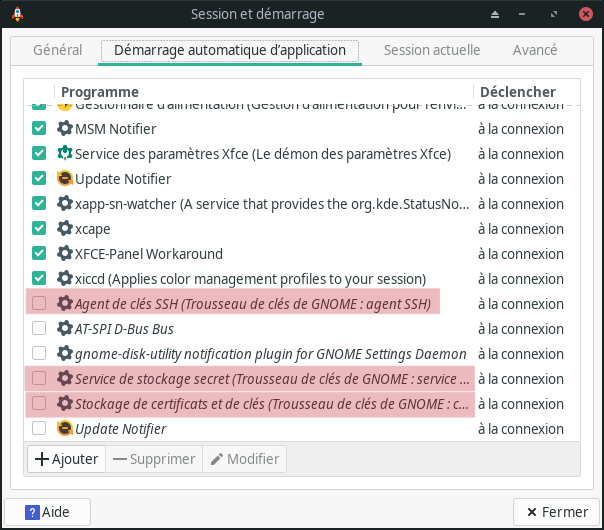Close window with red X button
The height and width of the screenshot is (530, 604).
(x=586, y=14)
